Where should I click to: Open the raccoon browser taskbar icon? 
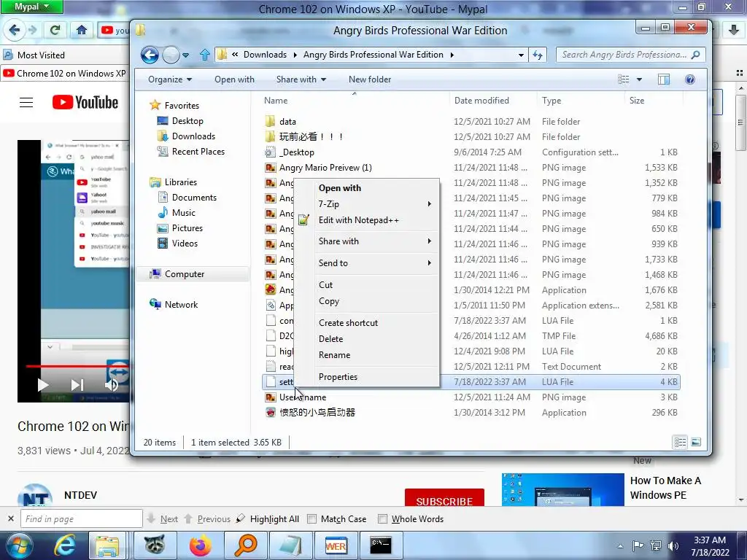click(x=155, y=545)
